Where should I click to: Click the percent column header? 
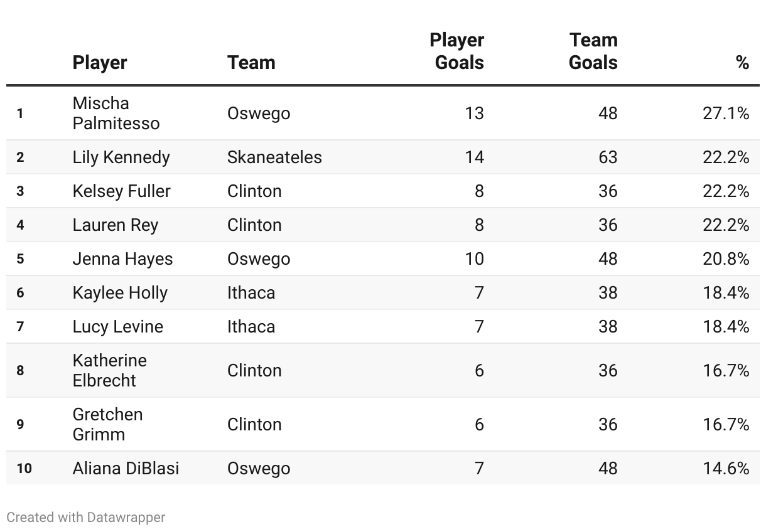742,62
